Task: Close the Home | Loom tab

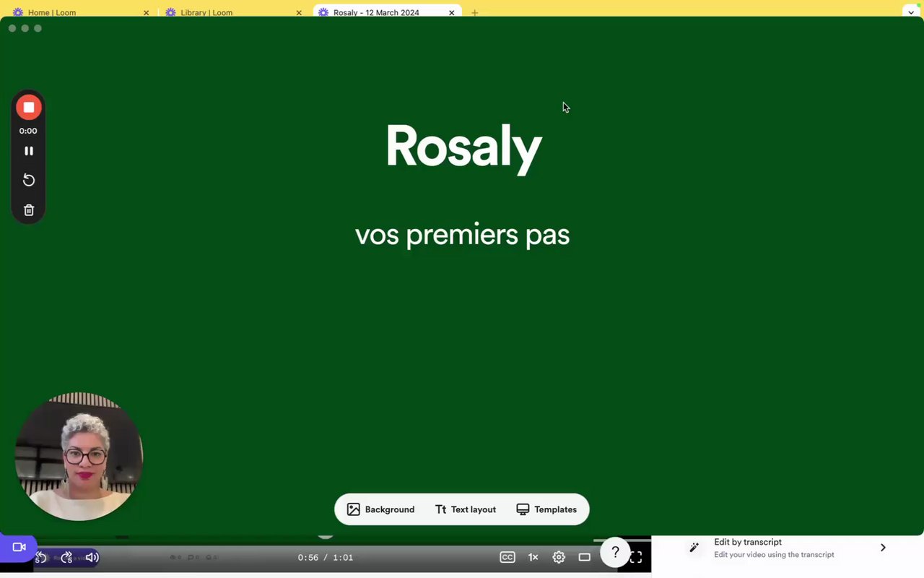Action: coord(146,12)
